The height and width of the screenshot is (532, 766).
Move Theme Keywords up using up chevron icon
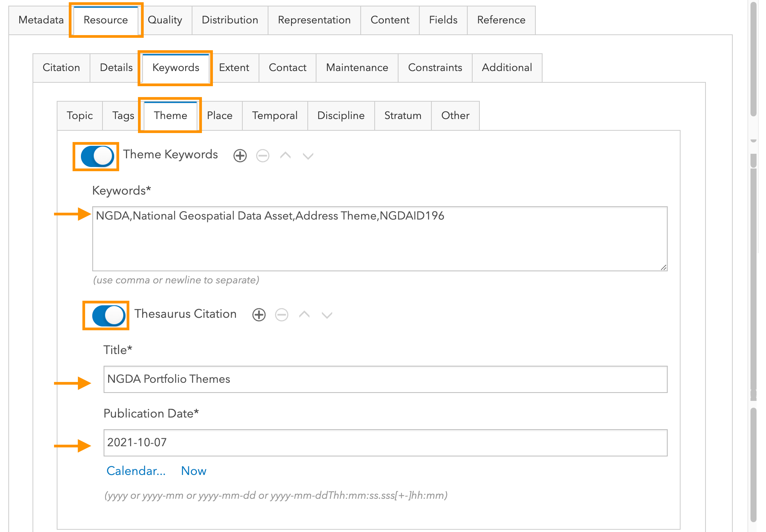(x=285, y=155)
